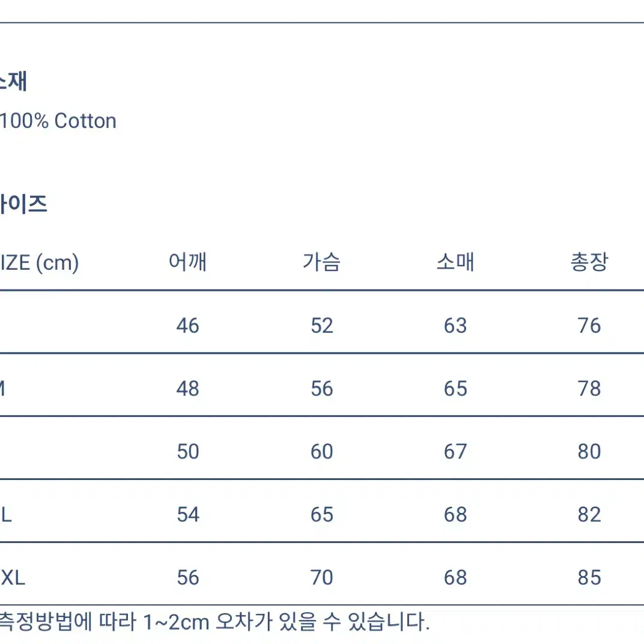Select the 가슴 column header

(x=321, y=262)
